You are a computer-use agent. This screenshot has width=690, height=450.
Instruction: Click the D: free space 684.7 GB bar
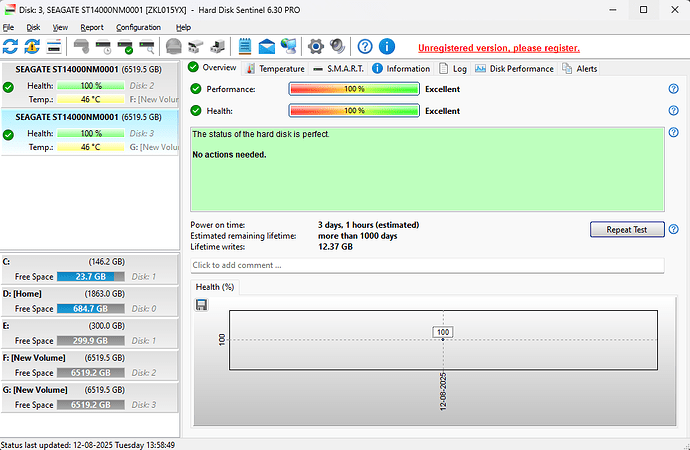91,309
